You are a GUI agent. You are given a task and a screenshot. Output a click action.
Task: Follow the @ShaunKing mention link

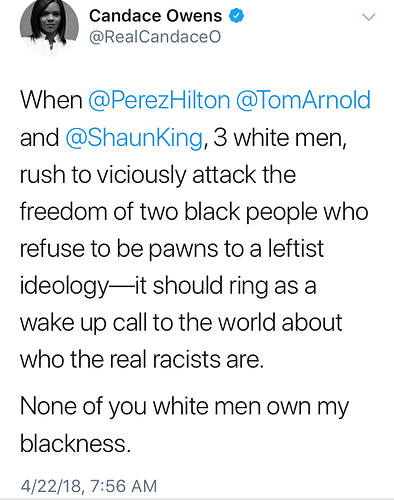pyautogui.click(x=134, y=138)
